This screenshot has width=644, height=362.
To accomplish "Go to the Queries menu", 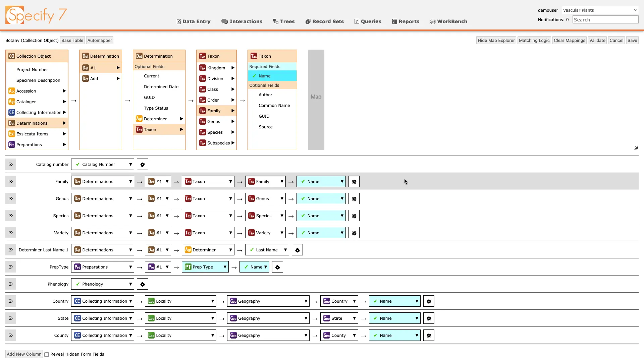I will pyautogui.click(x=368, y=21).
